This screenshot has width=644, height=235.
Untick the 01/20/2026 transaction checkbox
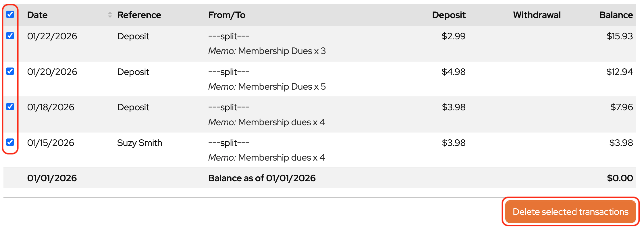tap(10, 71)
